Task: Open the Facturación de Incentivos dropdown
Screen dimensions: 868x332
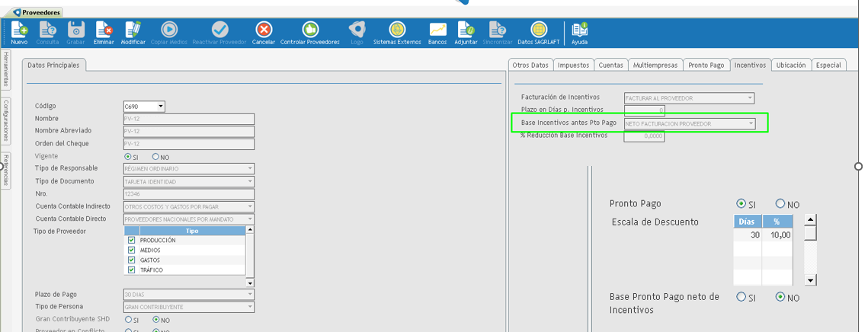Action: 750,98
